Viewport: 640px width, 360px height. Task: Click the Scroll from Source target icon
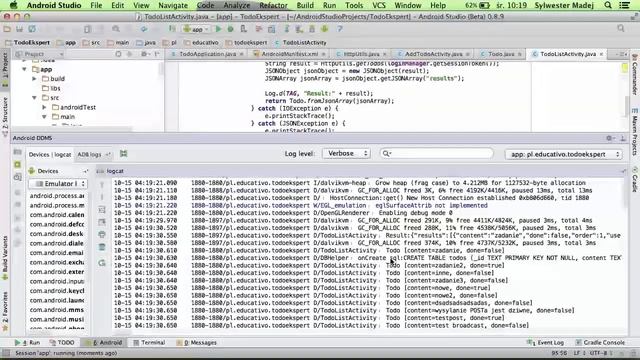pyautogui.click(x=118, y=54)
